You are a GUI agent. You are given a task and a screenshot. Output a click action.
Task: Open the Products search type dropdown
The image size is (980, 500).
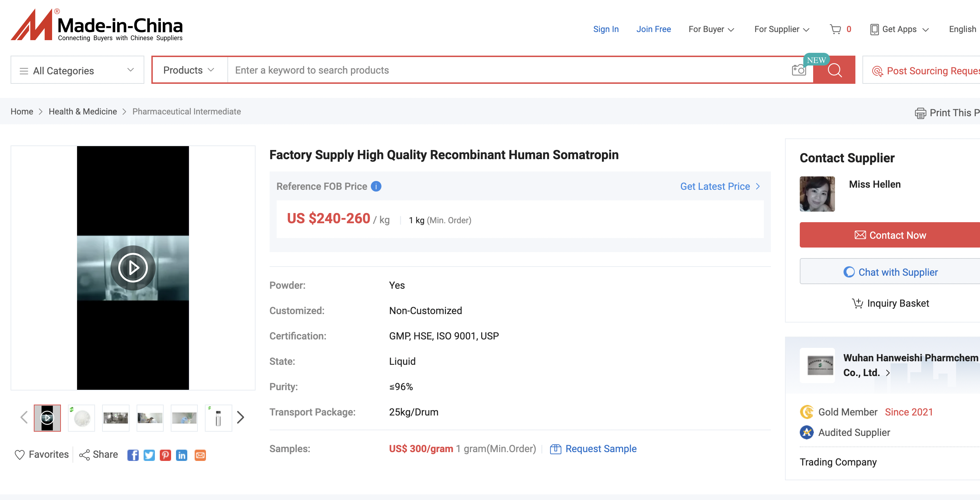point(189,70)
